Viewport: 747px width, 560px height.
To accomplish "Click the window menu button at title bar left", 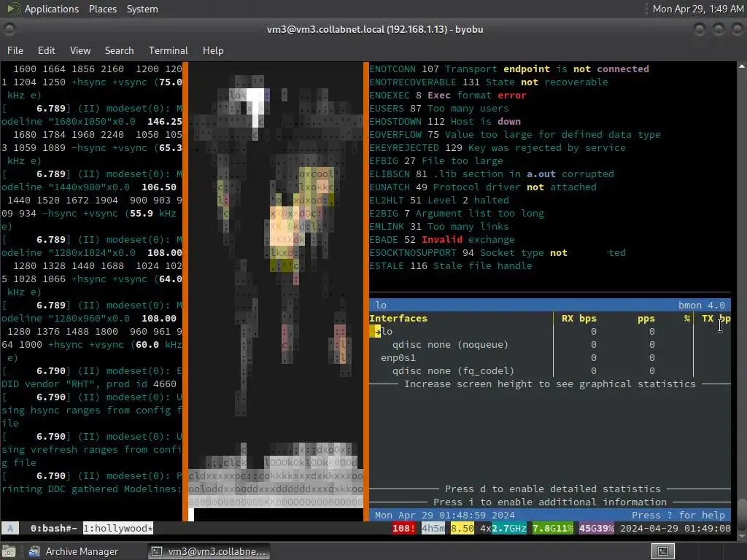I will tap(9, 29).
